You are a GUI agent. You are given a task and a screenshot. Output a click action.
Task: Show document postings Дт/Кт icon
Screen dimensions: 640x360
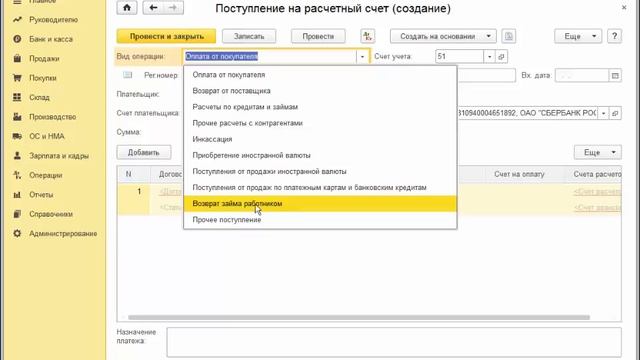point(367,36)
